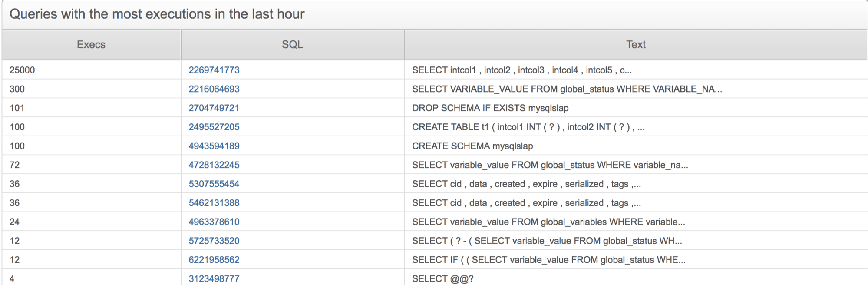Click SQL ID 2704749721
The image size is (868, 285).
coord(214,108)
